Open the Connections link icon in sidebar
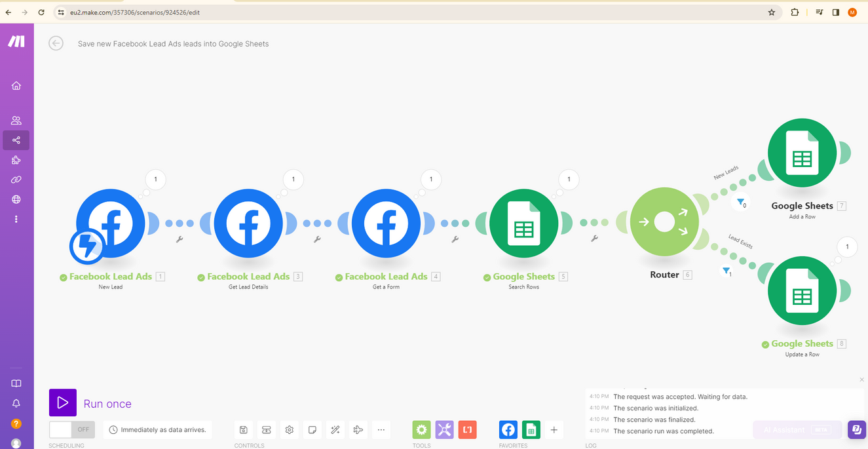 point(16,180)
